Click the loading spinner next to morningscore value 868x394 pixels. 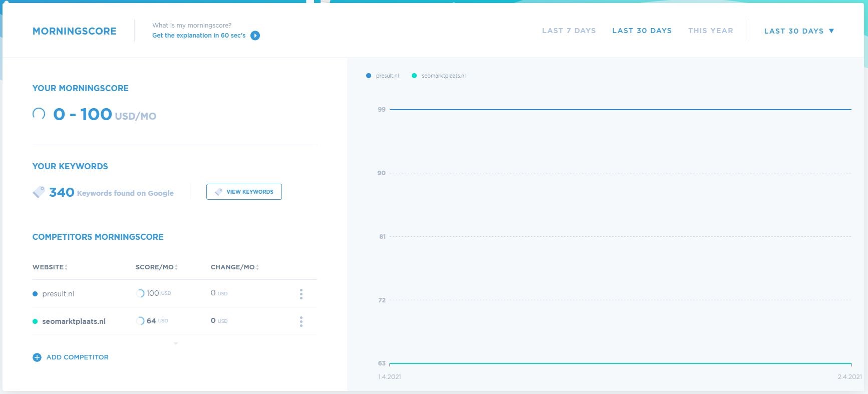39,114
